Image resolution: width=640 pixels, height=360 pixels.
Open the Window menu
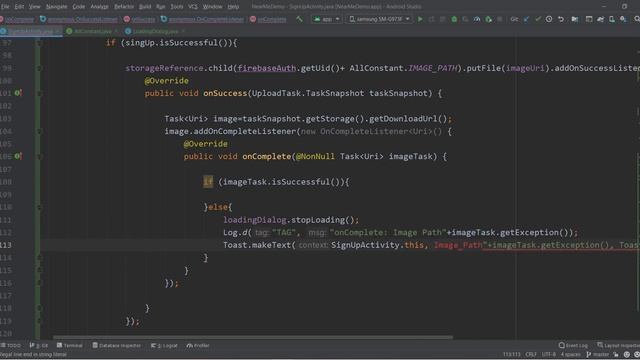[212, 7]
